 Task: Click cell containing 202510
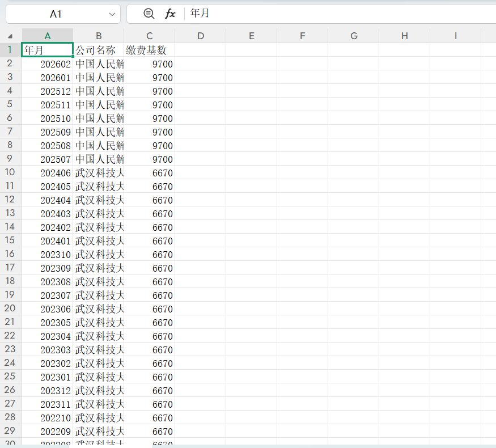48,118
